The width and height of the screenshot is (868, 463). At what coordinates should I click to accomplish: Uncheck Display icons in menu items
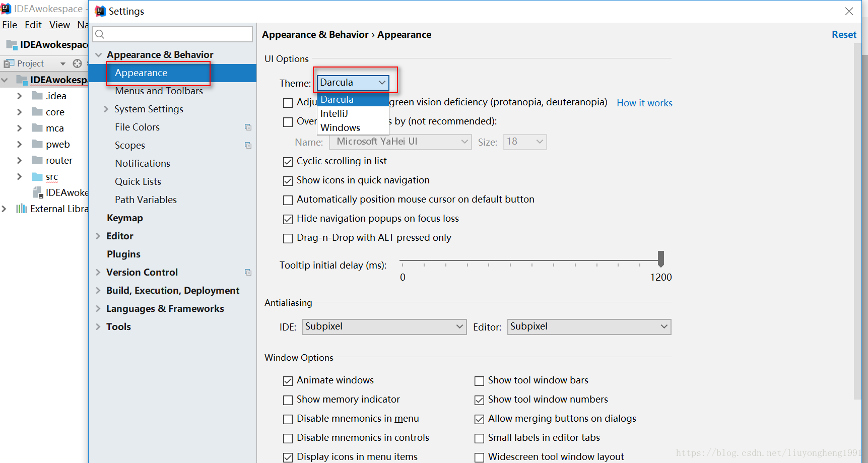coord(288,457)
